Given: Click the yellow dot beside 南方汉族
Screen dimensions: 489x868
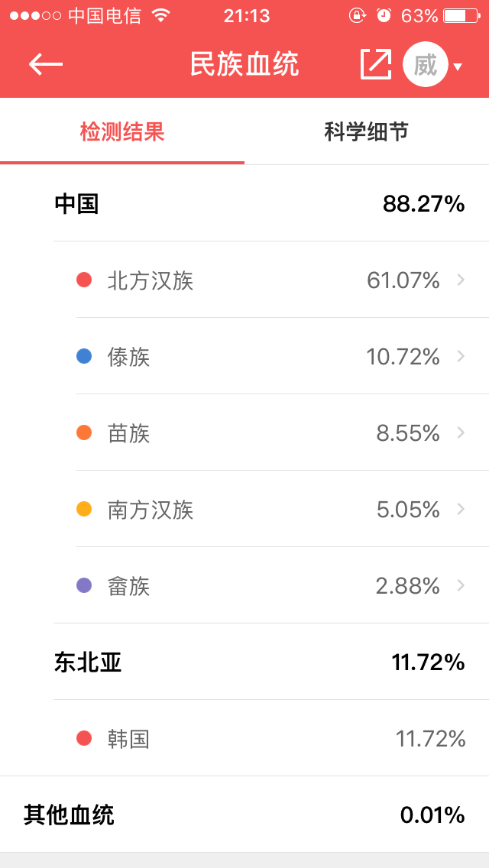Looking at the screenshot, I should tap(84, 509).
